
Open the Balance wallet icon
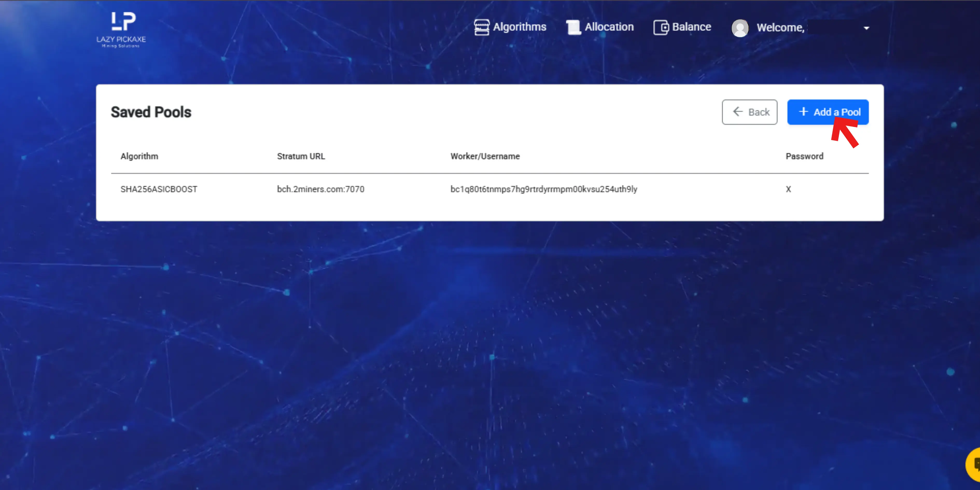661,27
